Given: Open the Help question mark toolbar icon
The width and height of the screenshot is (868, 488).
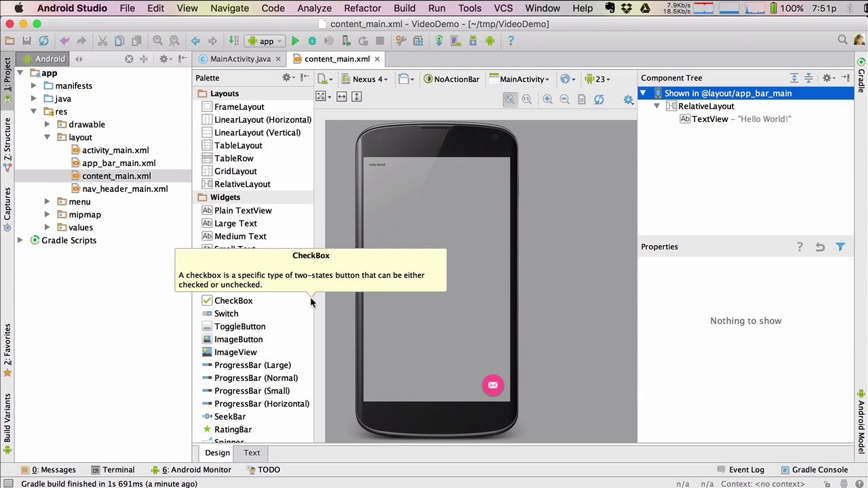Looking at the screenshot, I should pyautogui.click(x=511, y=41).
